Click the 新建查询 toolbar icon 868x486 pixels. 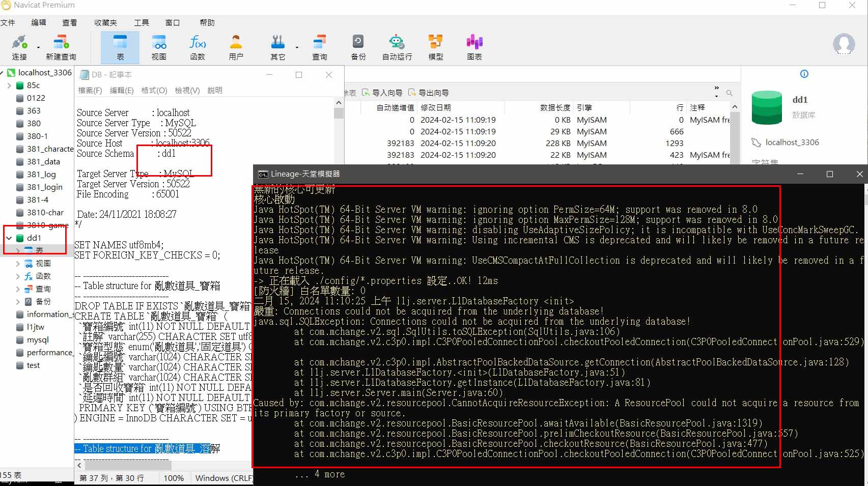pyautogui.click(x=61, y=47)
